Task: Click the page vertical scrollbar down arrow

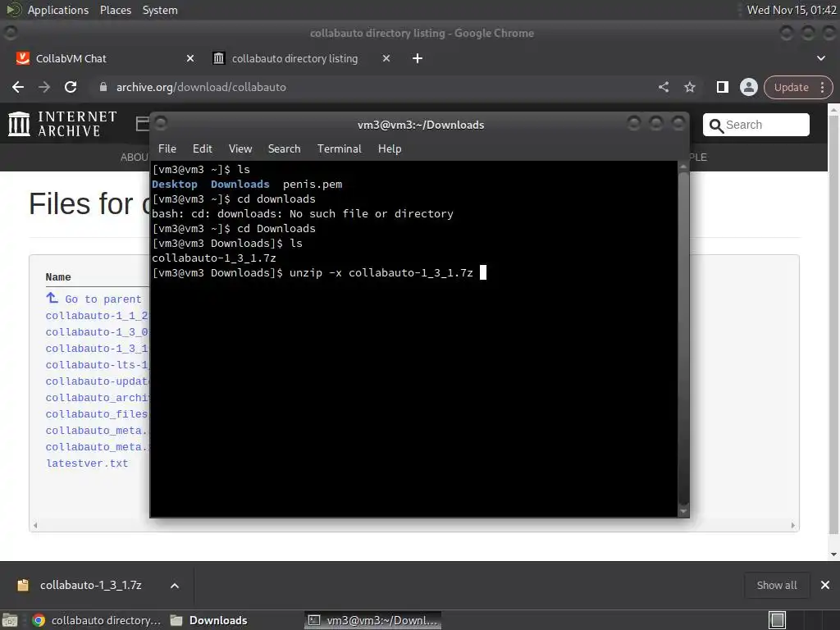Action: (x=833, y=555)
